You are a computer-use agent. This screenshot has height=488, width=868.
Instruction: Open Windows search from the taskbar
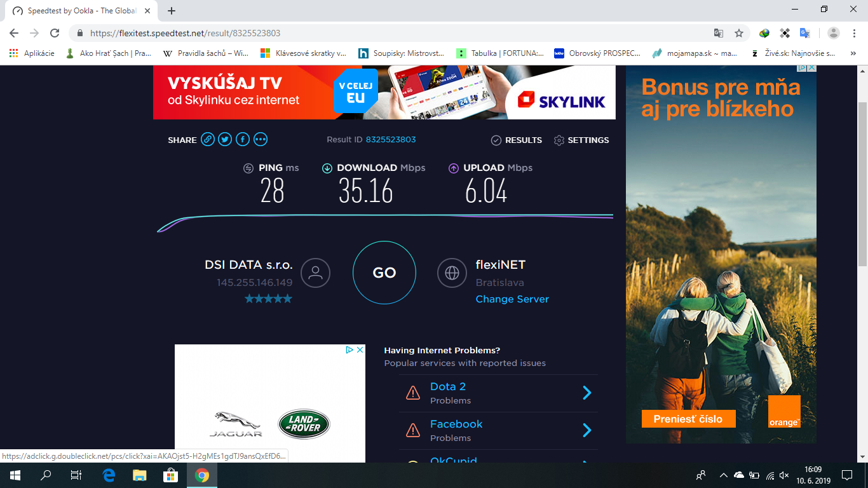(x=46, y=475)
